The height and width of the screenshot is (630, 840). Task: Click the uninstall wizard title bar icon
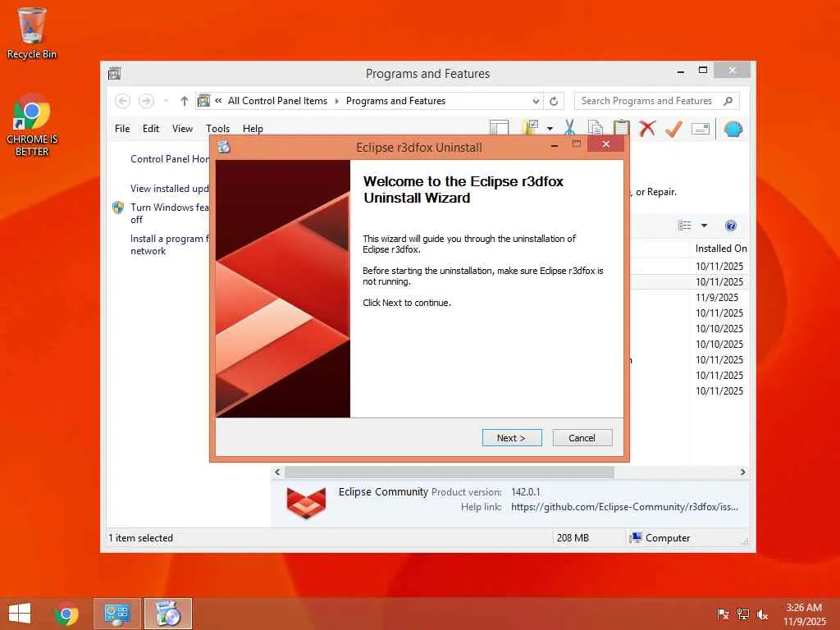pos(224,147)
